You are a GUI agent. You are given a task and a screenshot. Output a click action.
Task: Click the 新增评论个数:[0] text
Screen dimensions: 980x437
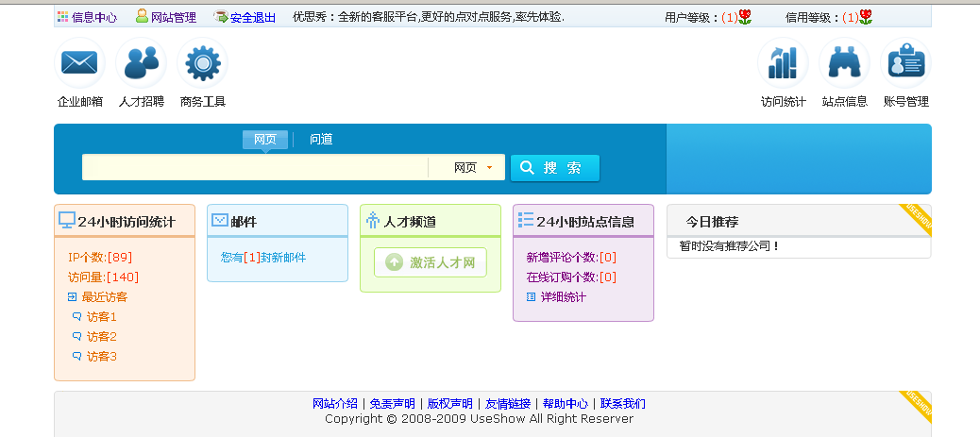pyautogui.click(x=572, y=258)
